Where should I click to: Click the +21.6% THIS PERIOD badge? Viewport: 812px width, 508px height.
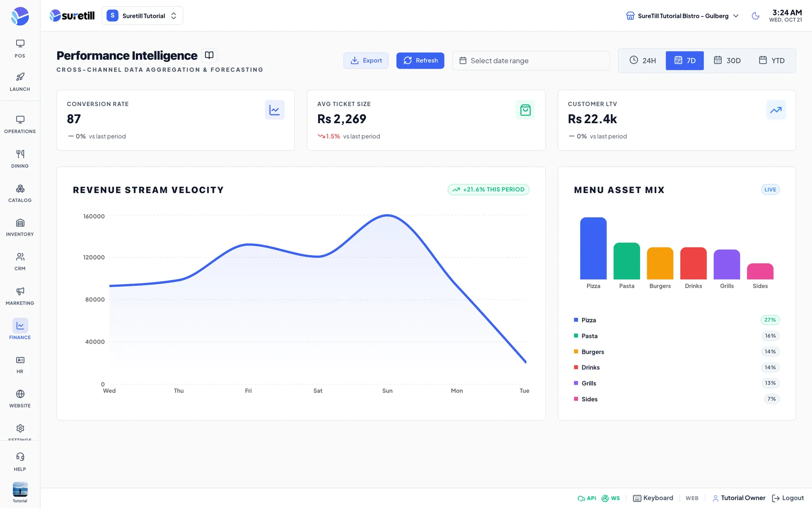[489, 190]
